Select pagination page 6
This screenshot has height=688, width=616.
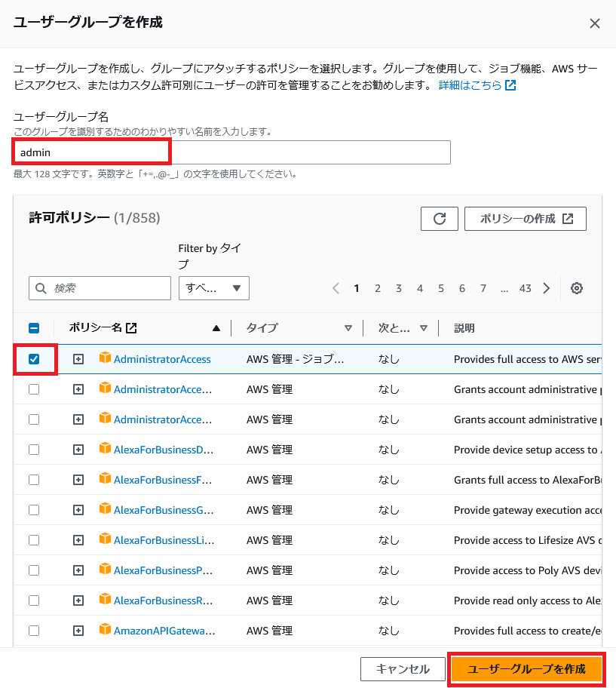(x=461, y=288)
